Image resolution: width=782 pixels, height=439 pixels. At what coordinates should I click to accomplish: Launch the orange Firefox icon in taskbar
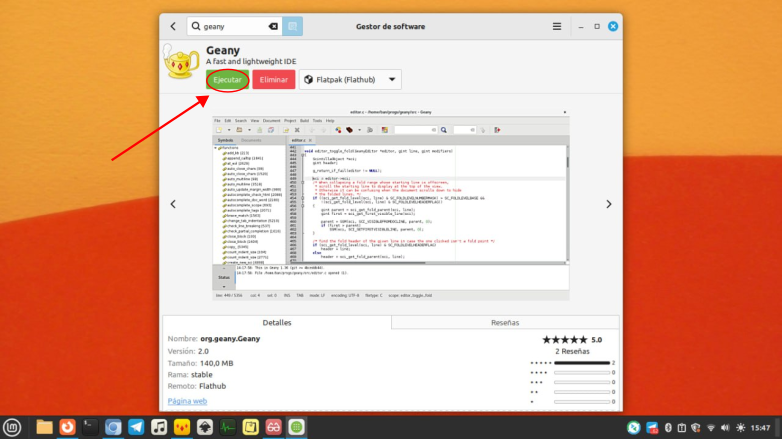(x=67, y=428)
